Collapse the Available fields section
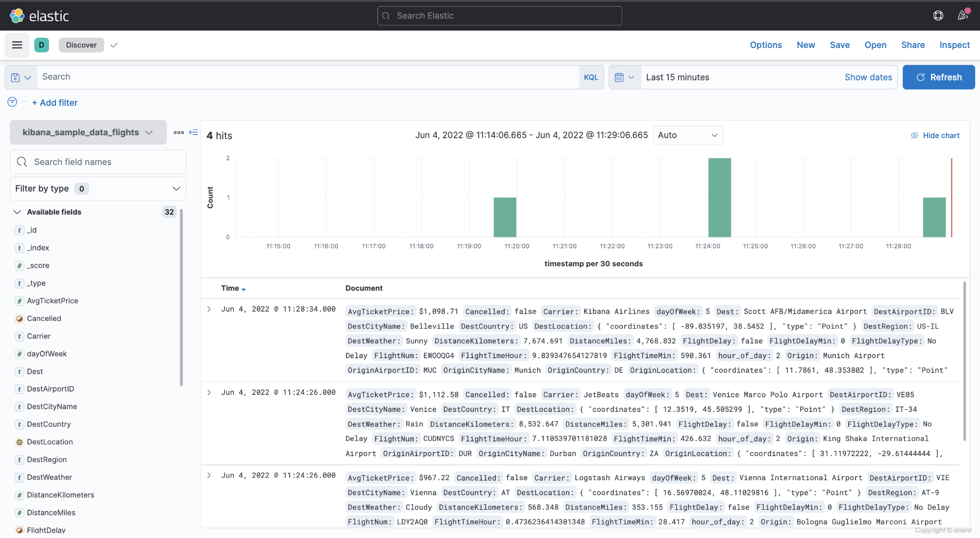 click(x=17, y=212)
